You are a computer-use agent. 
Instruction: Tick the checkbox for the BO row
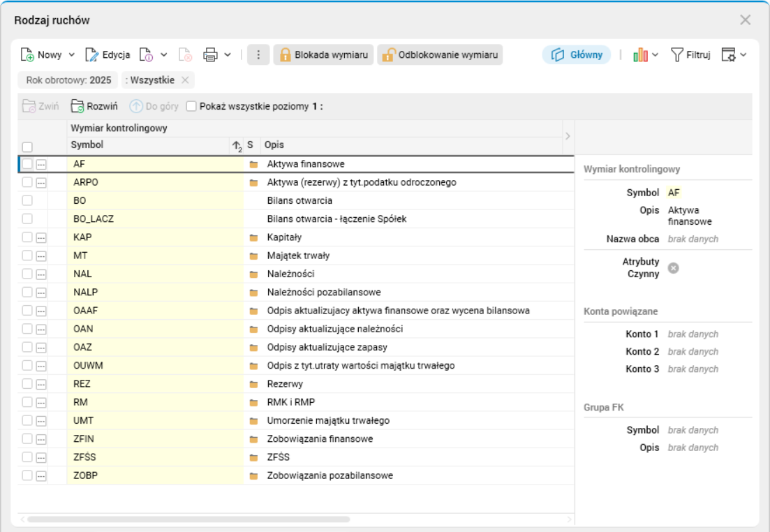(27, 200)
